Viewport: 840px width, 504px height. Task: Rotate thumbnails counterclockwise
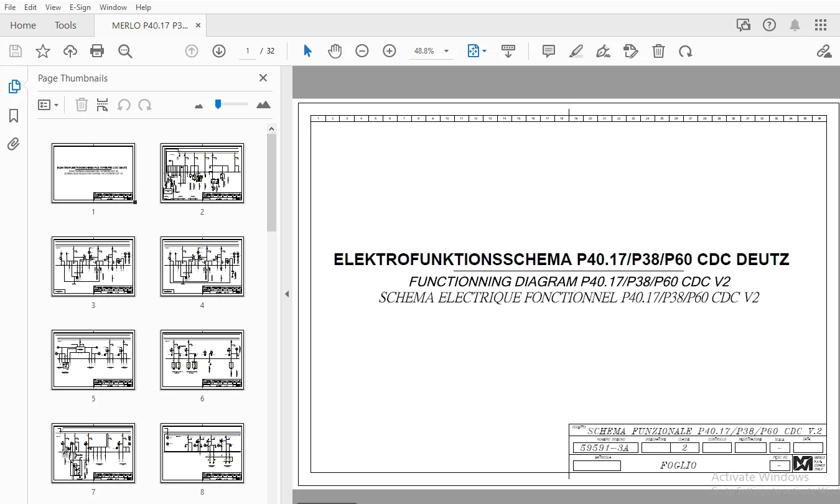tap(124, 105)
